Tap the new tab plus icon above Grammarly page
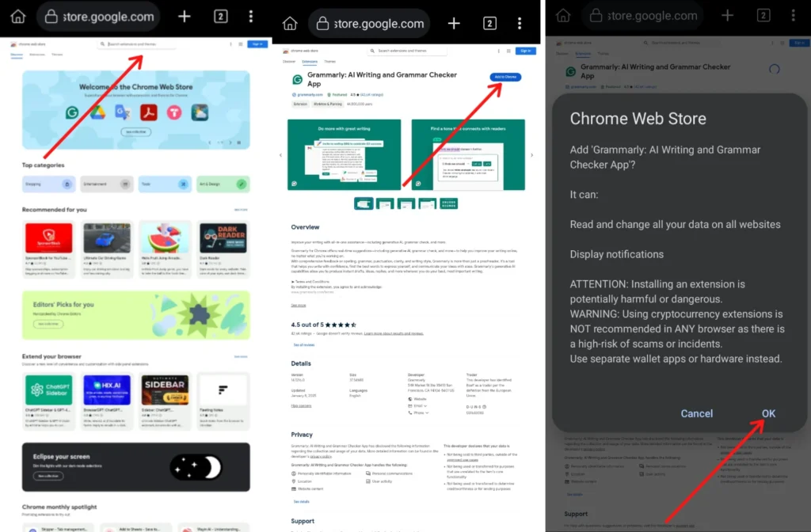 pos(454,23)
